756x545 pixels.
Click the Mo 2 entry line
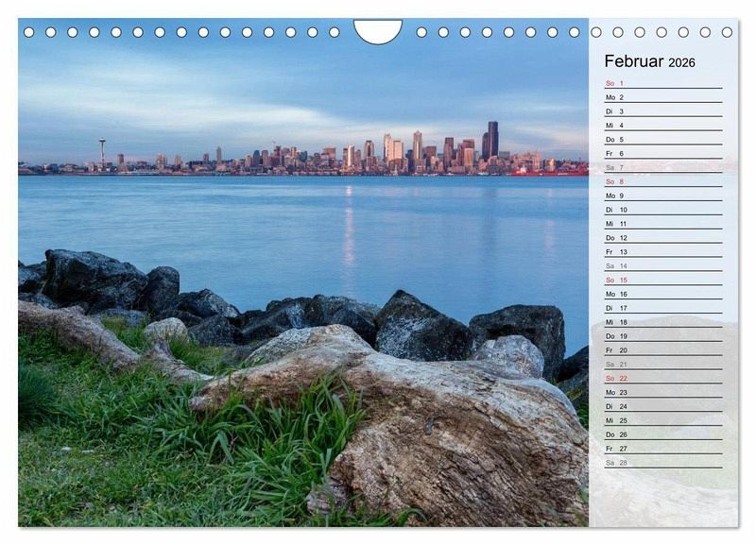tap(662, 97)
